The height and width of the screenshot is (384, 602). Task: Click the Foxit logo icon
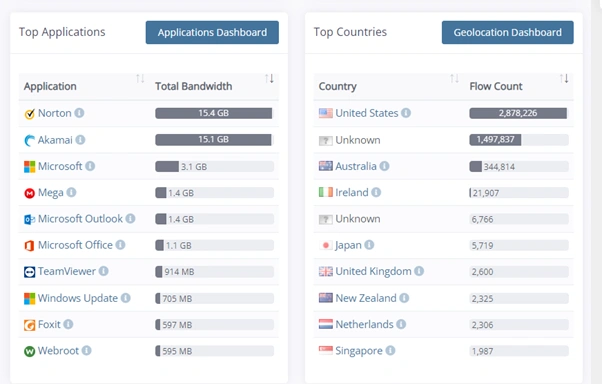point(30,325)
